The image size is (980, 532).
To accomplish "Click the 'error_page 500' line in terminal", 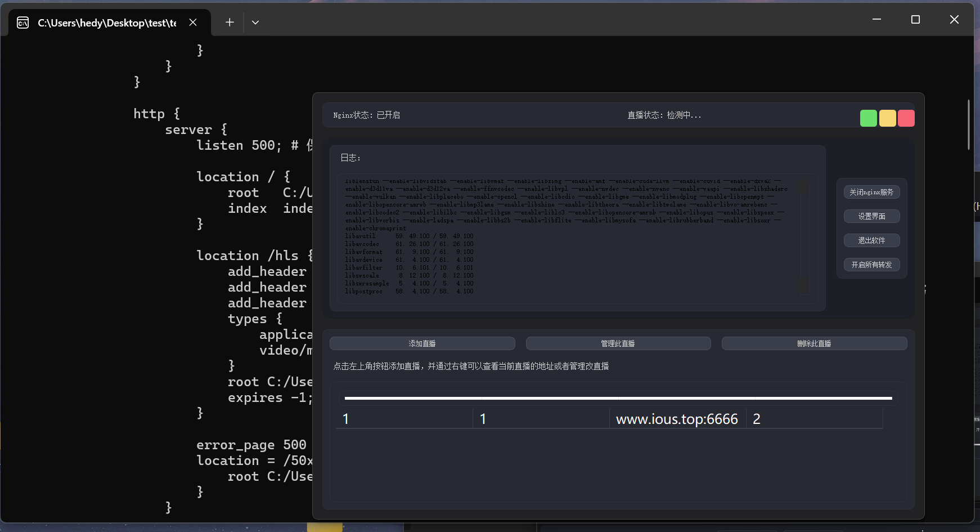I will (251, 445).
